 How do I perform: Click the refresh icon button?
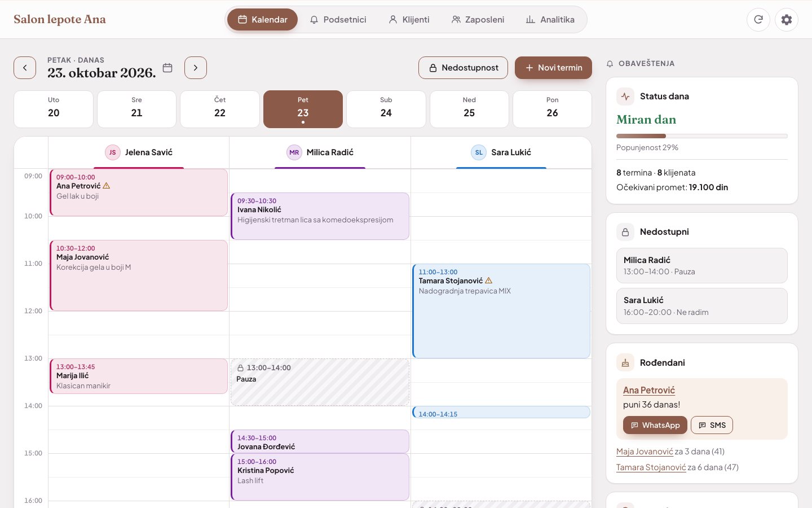pyautogui.click(x=758, y=20)
